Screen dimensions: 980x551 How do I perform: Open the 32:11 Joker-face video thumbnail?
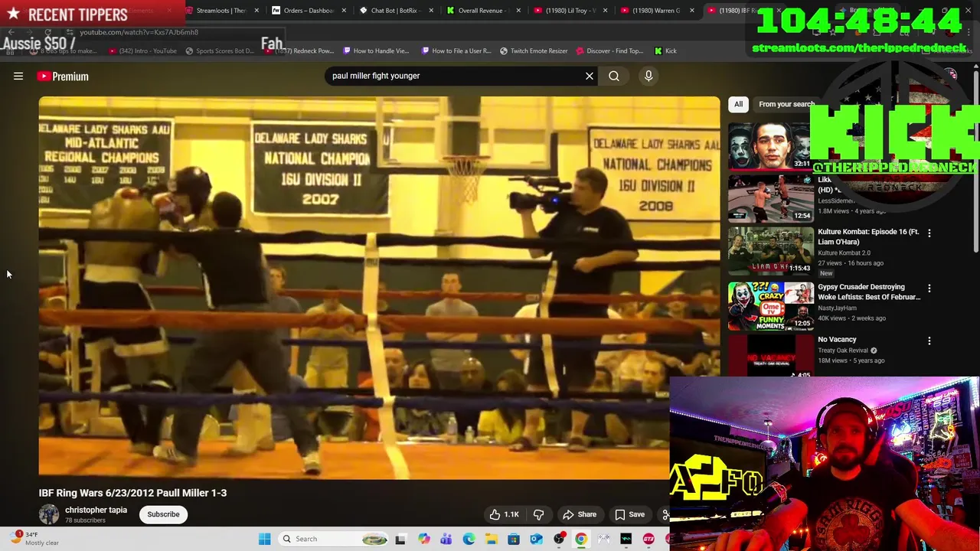[x=770, y=145]
